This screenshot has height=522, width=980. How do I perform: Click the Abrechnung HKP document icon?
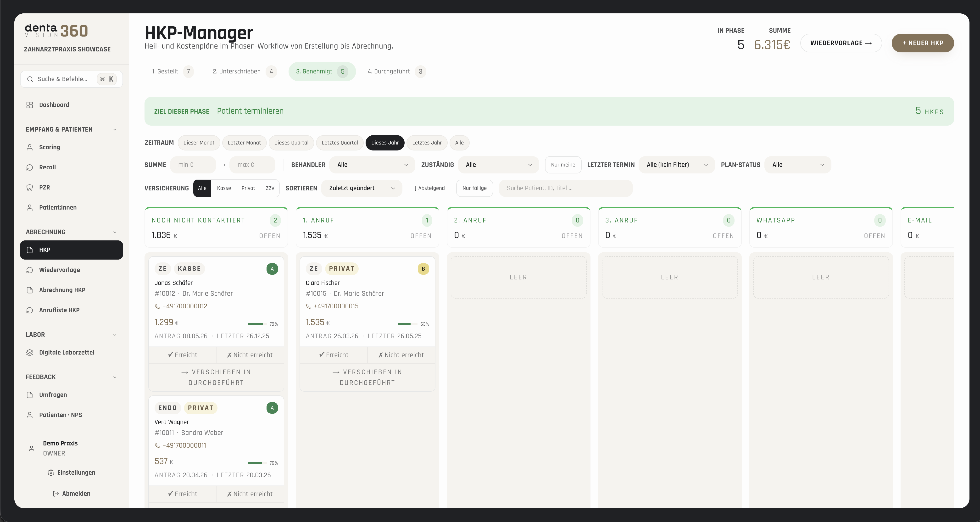(x=30, y=290)
